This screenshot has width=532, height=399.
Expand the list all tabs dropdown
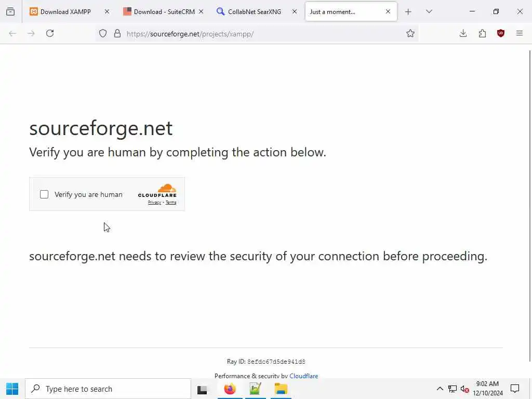click(x=429, y=11)
